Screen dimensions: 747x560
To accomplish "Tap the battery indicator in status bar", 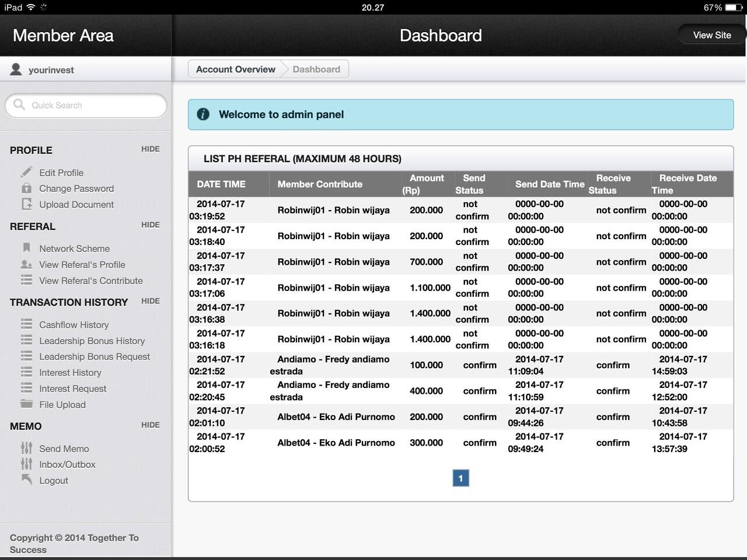I will click(734, 8).
